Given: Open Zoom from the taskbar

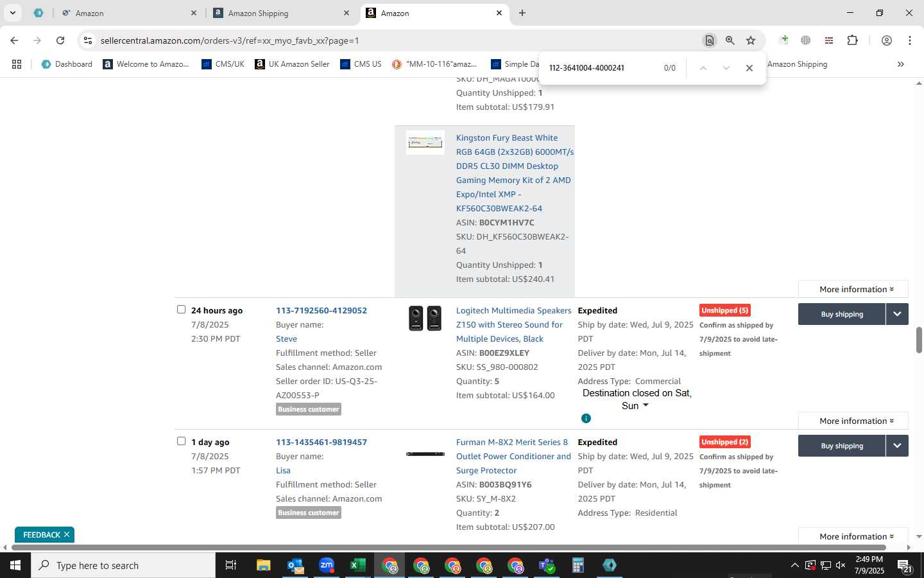Looking at the screenshot, I should pos(327,565).
